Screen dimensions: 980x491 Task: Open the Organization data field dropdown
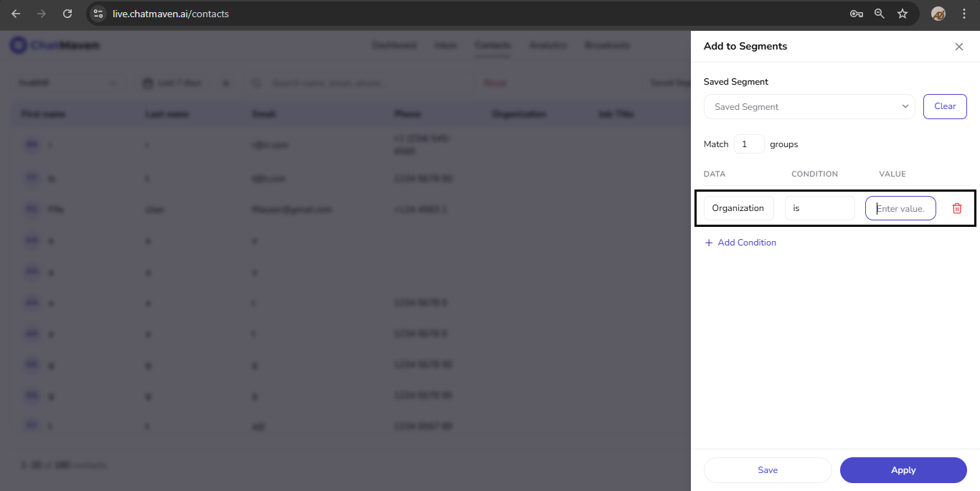[x=738, y=208]
